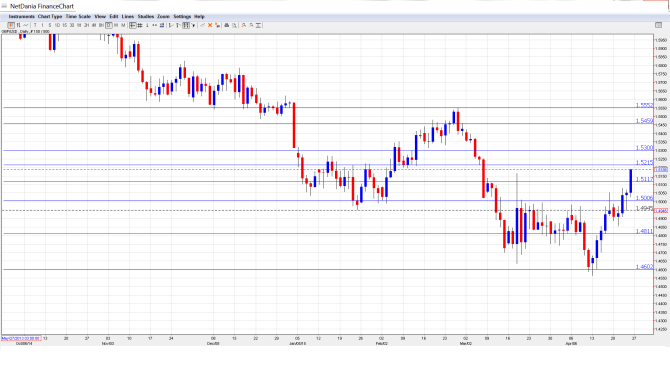670x377 pixels.
Task: Select the first line drawing tool icon
Action: click(x=171, y=26)
